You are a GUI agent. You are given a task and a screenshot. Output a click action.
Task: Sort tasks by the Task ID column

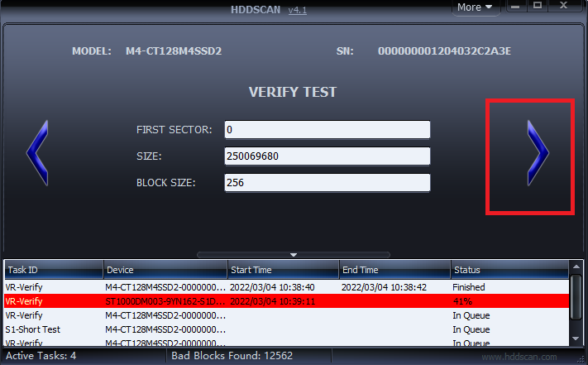click(54, 270)
